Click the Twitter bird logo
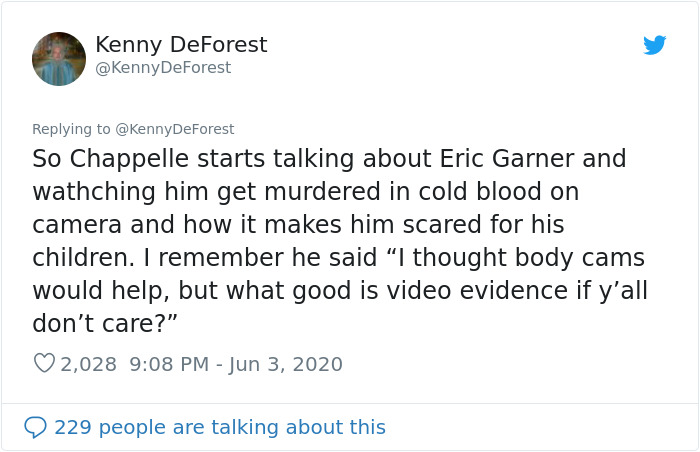Viewport: 700px width, 452px height. click(654, 45)
